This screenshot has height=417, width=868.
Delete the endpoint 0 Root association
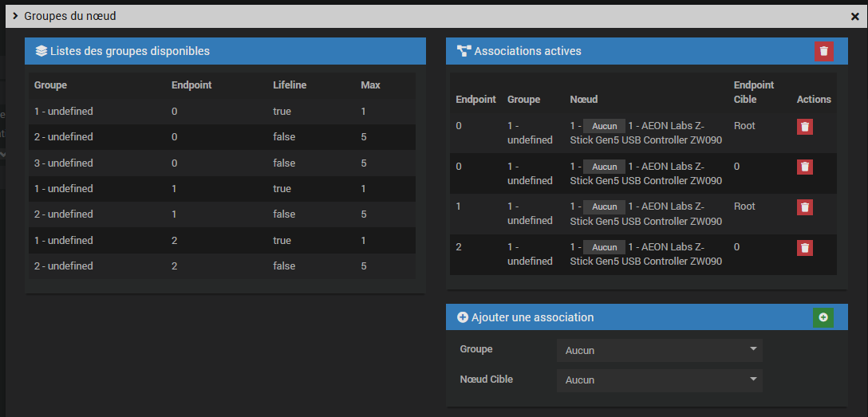tap(805, 127)
